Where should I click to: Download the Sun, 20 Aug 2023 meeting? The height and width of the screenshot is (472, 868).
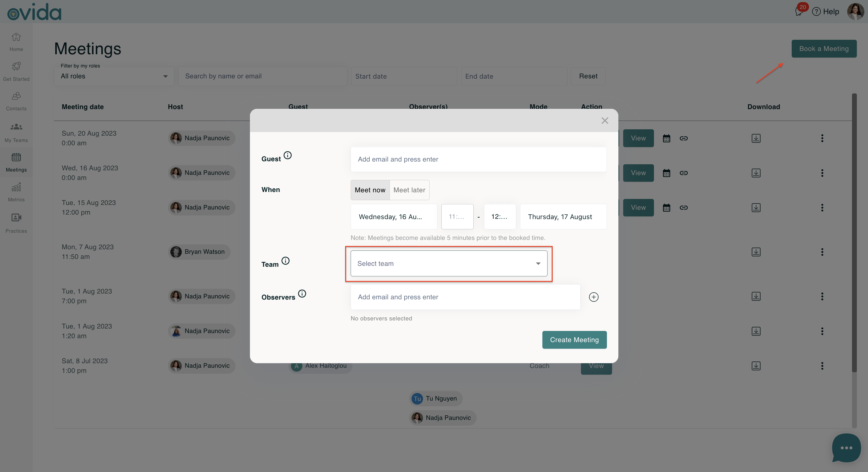[x=756, y=138]
